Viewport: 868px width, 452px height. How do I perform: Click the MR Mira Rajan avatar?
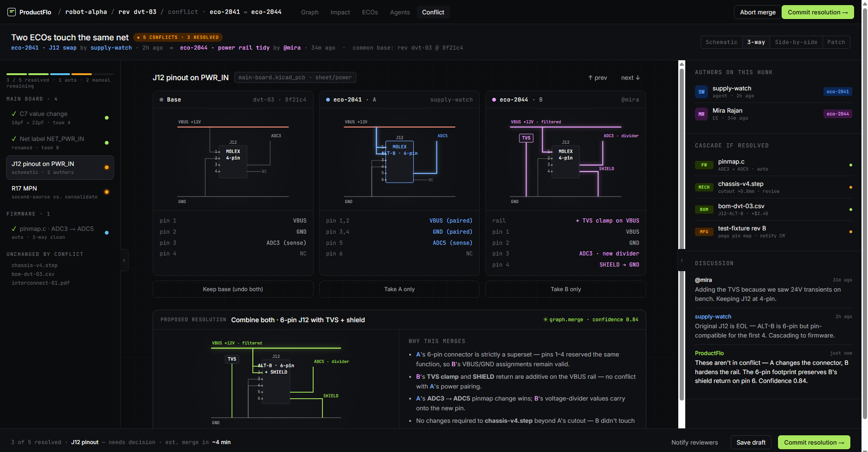pos(701,114)
